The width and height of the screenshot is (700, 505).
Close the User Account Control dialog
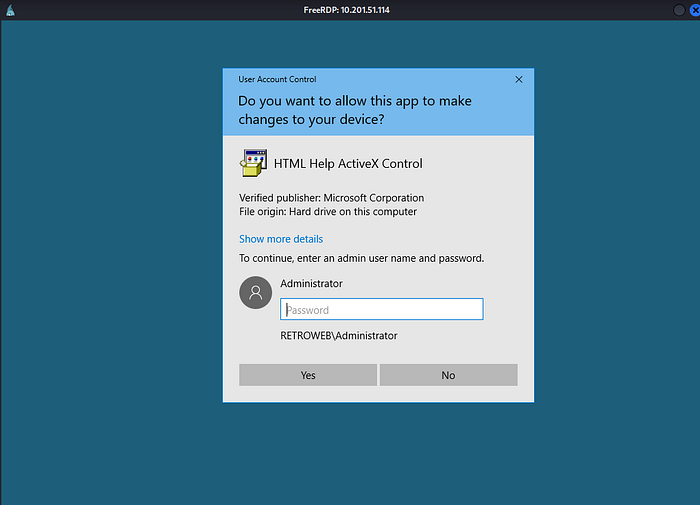click(519, 79)
